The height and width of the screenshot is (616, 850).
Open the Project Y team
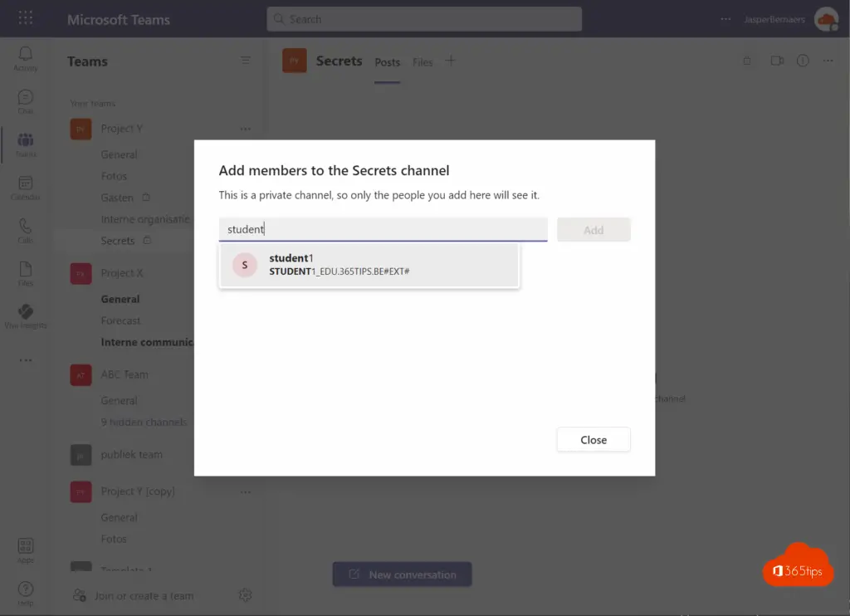121,129
